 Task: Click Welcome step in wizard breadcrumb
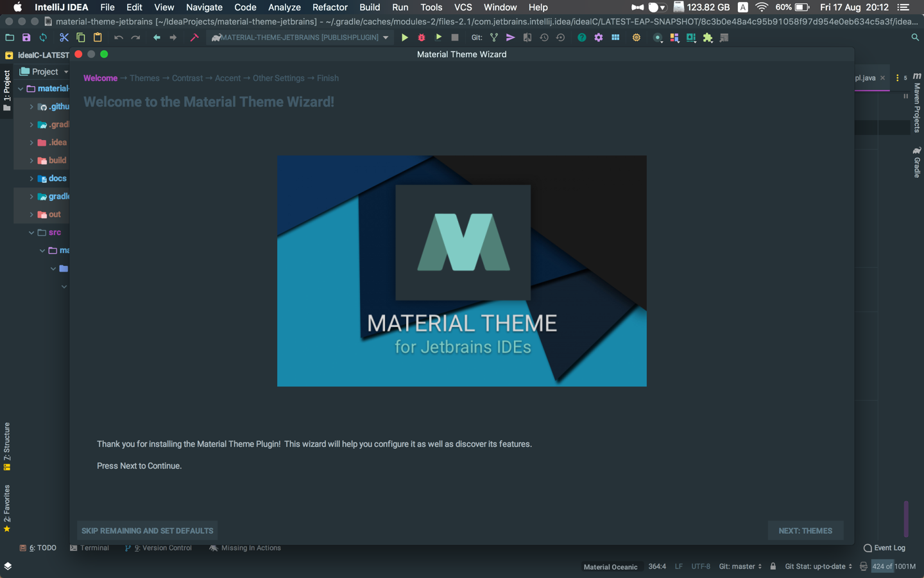click(101, 78)
